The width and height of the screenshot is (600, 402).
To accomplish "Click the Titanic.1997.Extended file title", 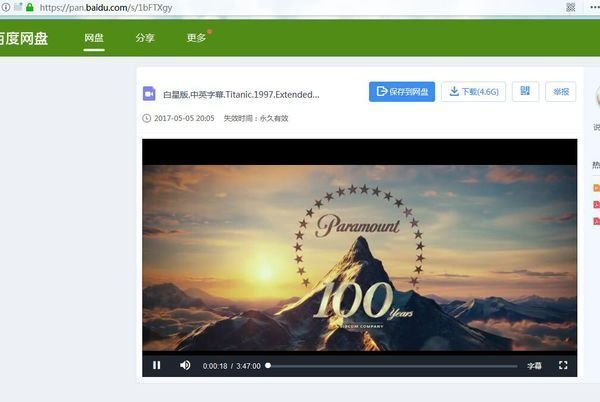I will click(x=241, y=94).
